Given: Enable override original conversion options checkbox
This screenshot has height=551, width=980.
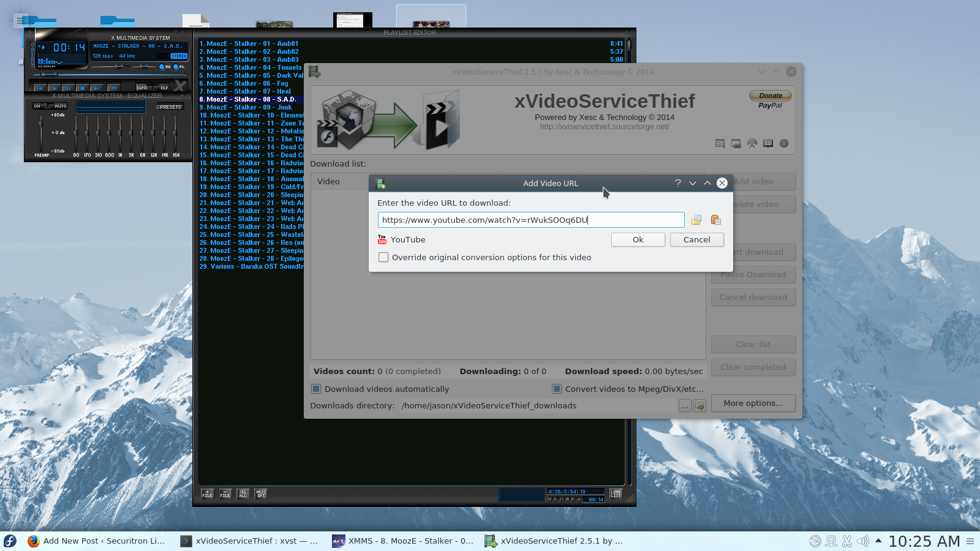Looking at the screenshot, I should (x=383, y=257).
